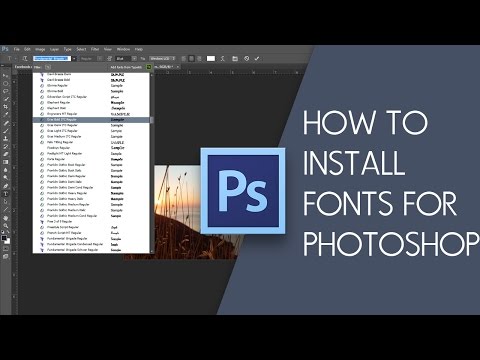480x360 pixels.
Task: Select the Zoom tool in toolbox
Action: click(x=6, y=226)
